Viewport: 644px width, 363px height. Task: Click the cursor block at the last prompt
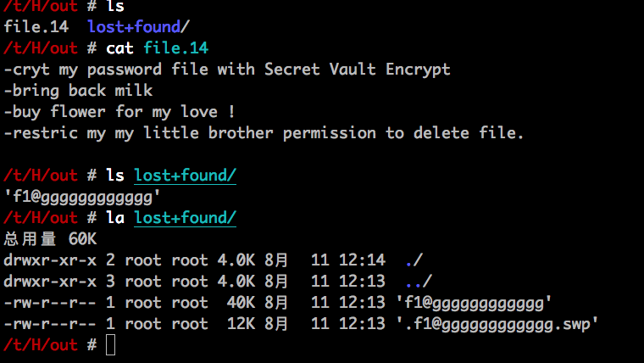pyautogui.click(x=109, y=345)
